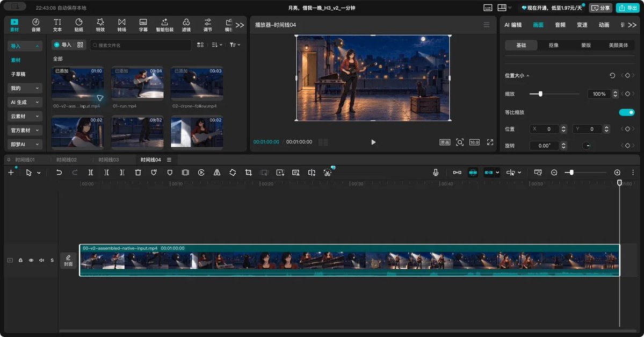
Task: Expand the 我的 sidebar section
Action: click(x=25, y=88)
